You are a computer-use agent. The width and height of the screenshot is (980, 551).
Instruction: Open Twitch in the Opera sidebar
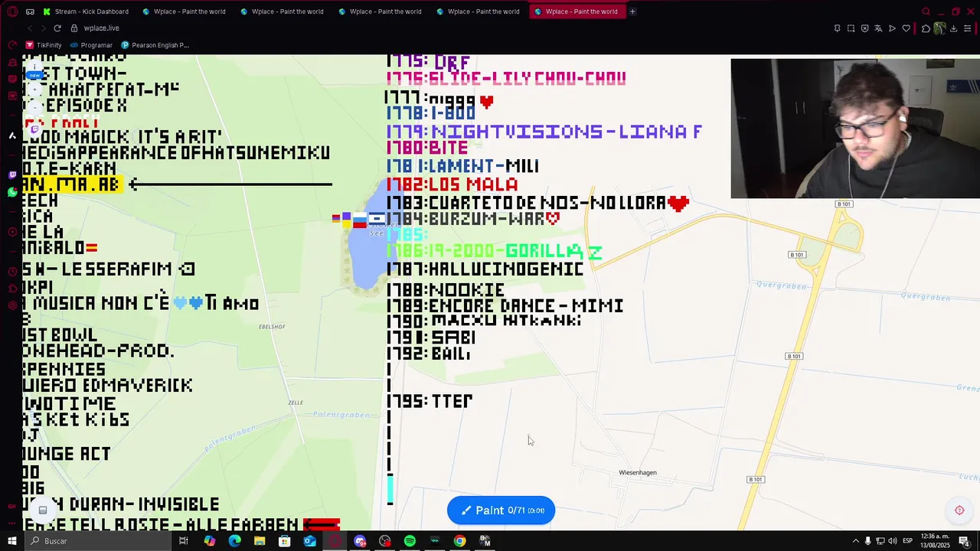point(12,175)
